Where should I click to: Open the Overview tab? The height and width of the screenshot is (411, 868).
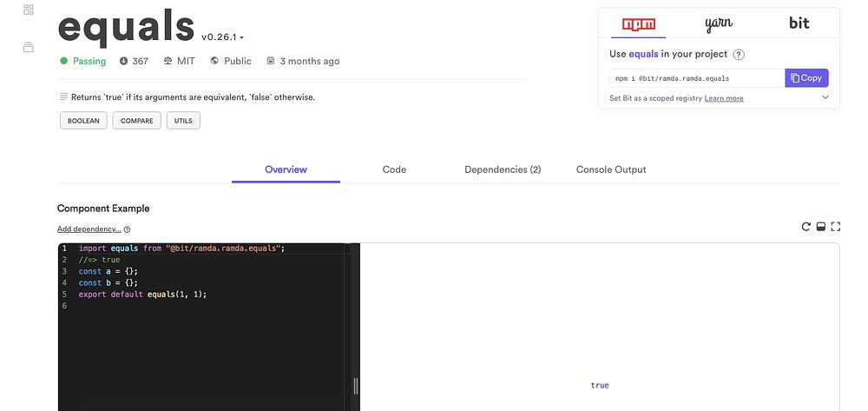tap(286, 169)
